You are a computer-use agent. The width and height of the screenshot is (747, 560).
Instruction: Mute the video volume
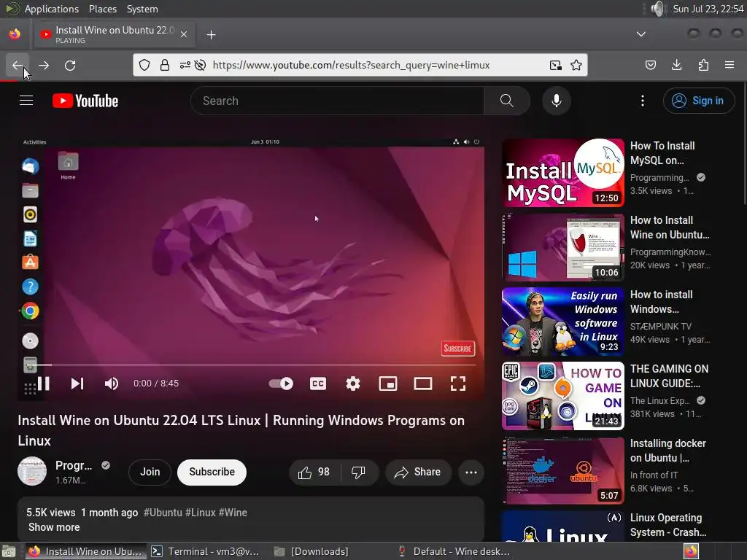(112, 384)
